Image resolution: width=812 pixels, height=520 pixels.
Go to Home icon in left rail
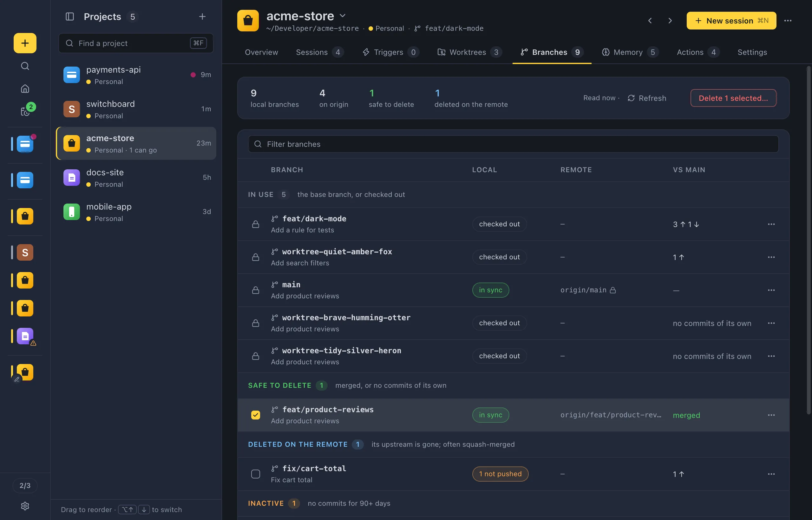pos(25,88)
